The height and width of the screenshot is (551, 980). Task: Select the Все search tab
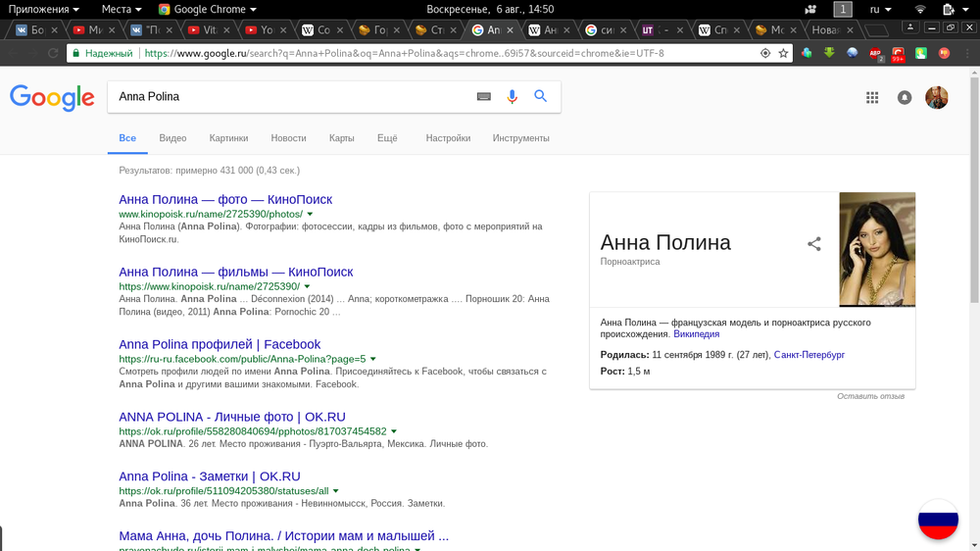pyautogui.click(x=127, y=138)
